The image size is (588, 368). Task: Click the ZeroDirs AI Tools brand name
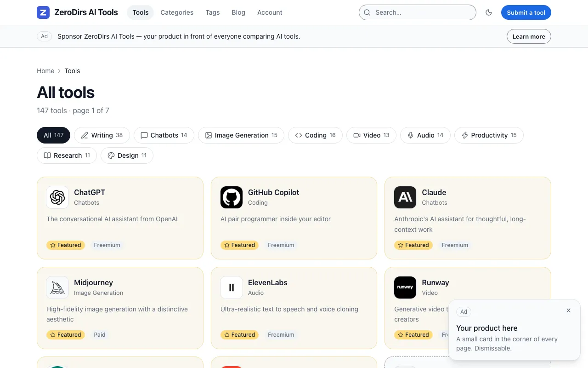click(x=86, y=12)
